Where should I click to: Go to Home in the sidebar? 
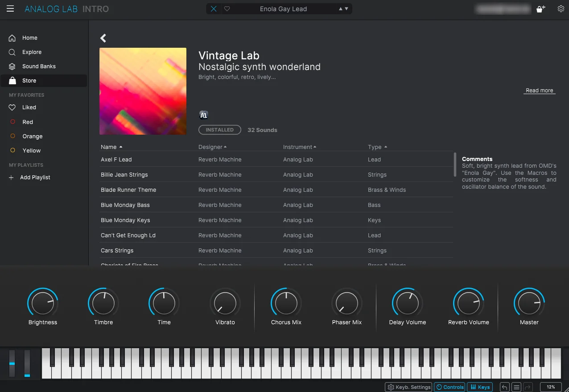tap(44, 38)
